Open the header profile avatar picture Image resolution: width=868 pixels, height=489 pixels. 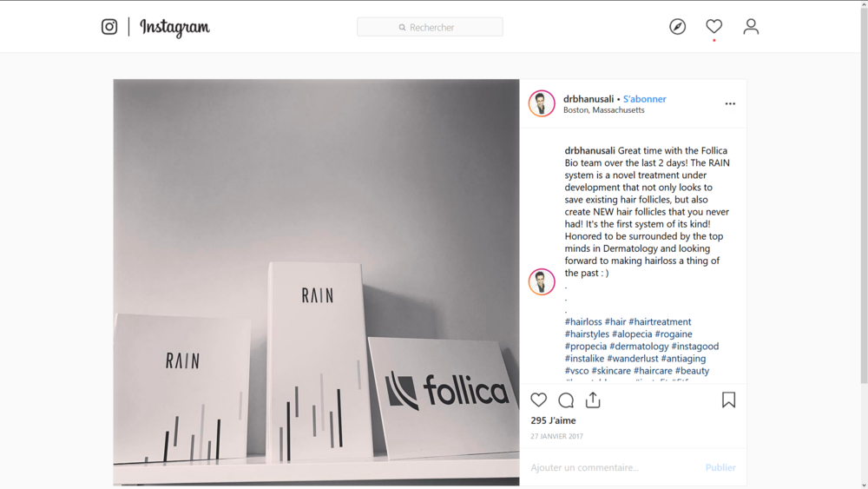coord(542,103)
